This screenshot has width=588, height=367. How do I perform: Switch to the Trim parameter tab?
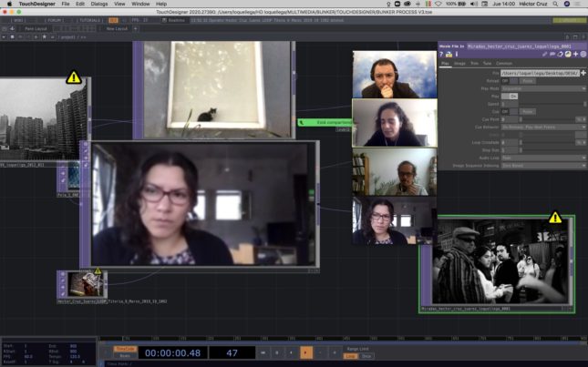coord(474,63)
